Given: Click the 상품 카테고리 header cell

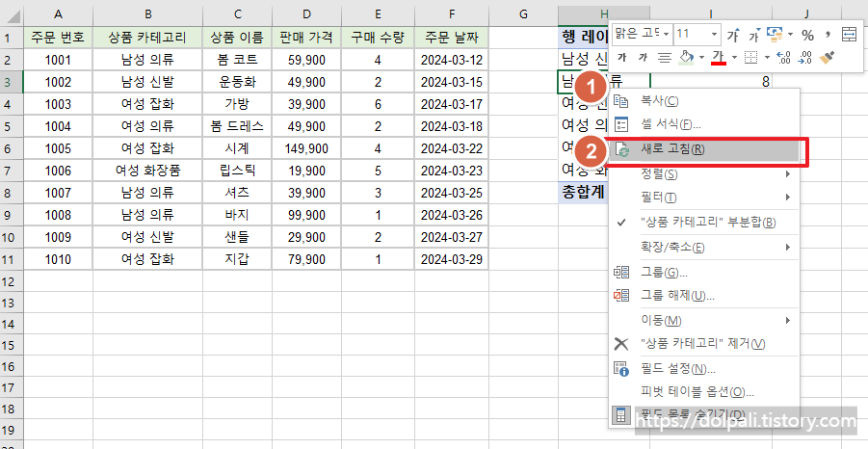Looking at the screenshot, I should 147,37.
